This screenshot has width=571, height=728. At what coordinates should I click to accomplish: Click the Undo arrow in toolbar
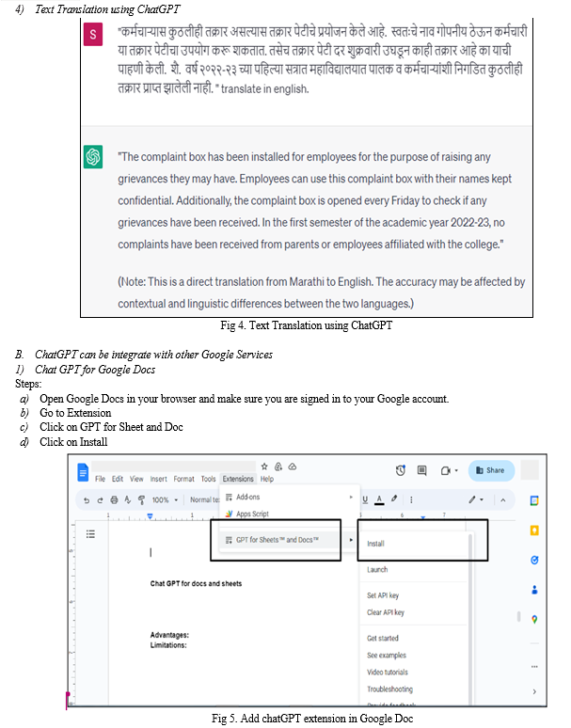coord(87,500)
